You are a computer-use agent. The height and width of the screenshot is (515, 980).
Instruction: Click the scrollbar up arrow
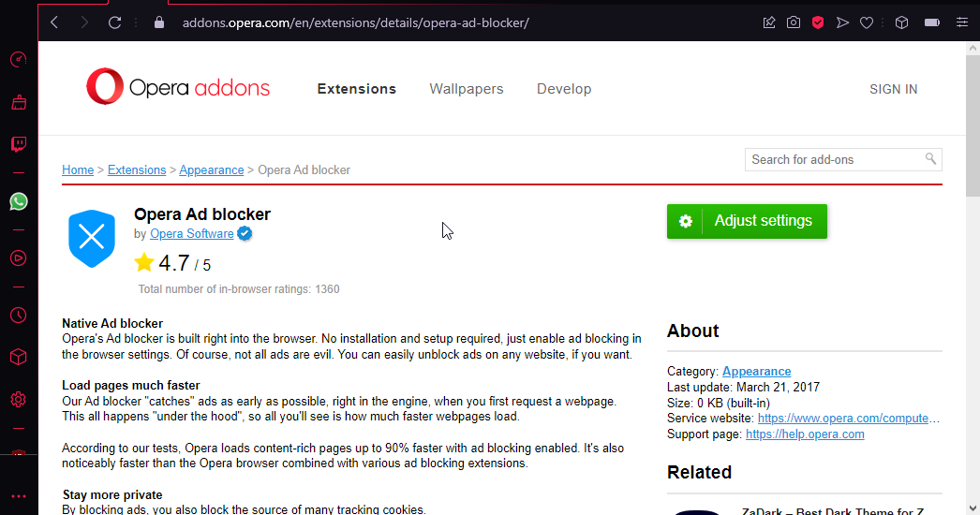973,48
